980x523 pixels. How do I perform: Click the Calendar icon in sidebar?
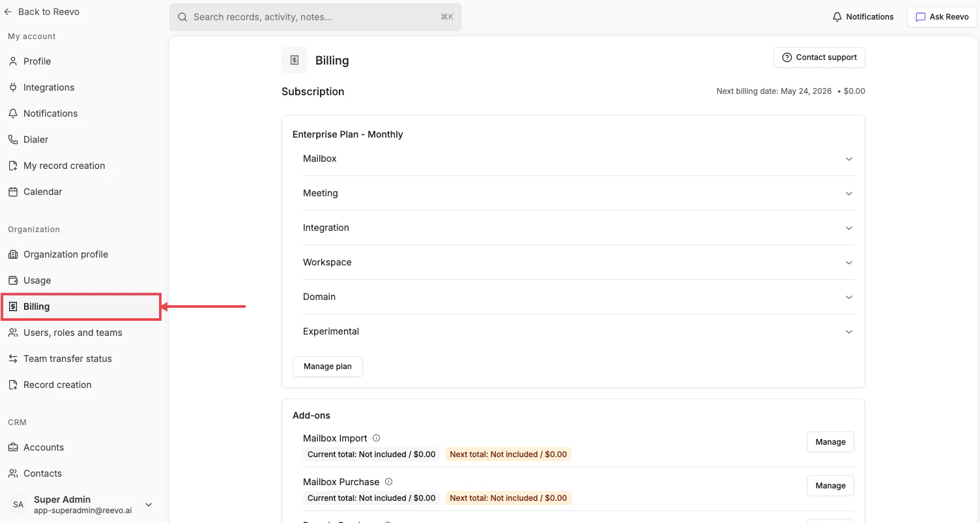[x=13, y=192]
